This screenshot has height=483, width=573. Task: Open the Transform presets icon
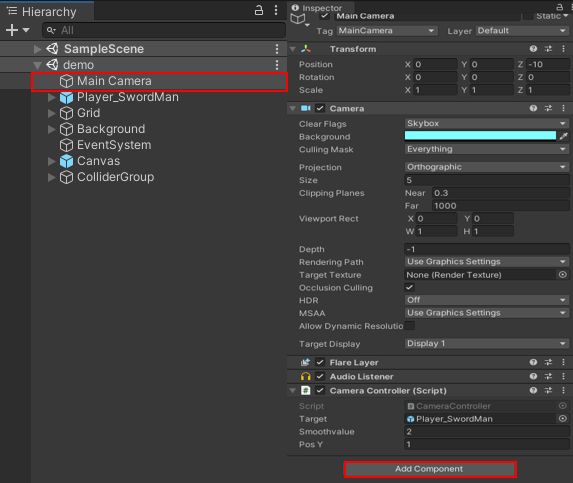pos(548,49)
